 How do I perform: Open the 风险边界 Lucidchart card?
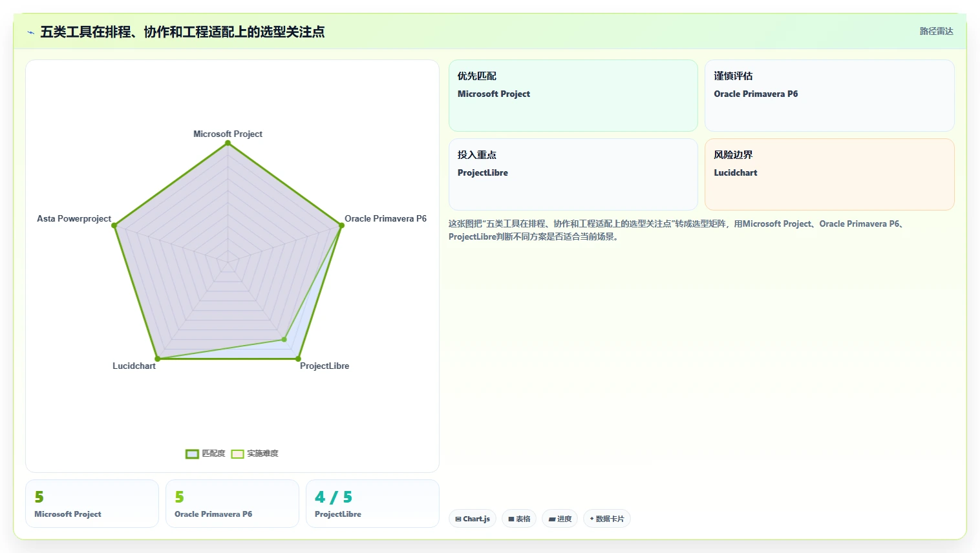(x=829, y=174)
